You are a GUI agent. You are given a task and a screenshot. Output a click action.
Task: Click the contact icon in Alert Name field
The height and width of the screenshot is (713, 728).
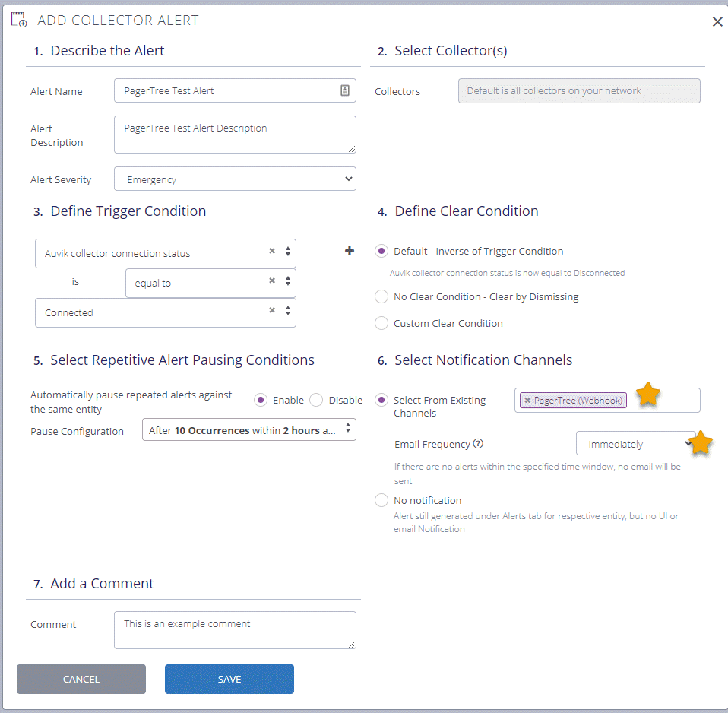click(345, 90)
